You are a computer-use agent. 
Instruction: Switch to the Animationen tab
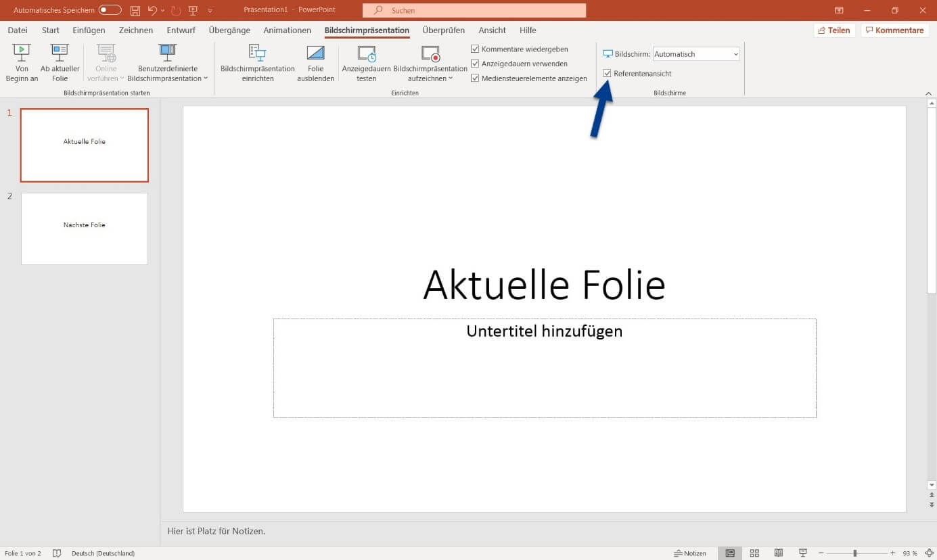pos(288,30)
